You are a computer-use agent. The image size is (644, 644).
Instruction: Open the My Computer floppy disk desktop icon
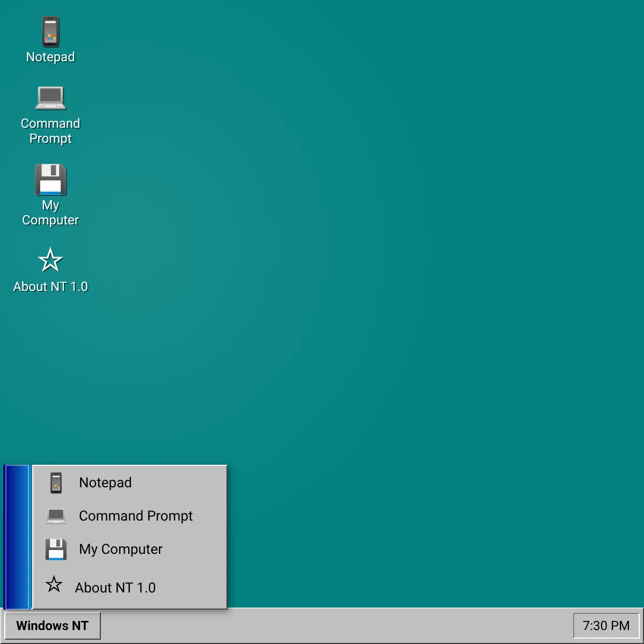pos(50,180)
